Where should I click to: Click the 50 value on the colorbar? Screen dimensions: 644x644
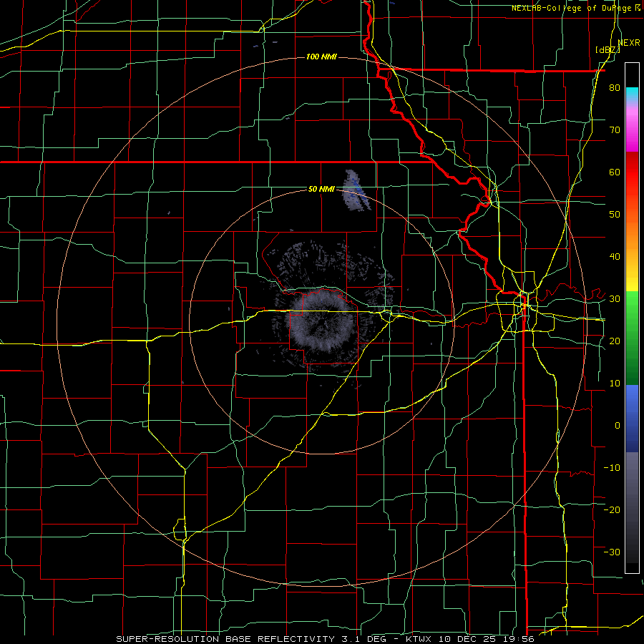[615, 215]
